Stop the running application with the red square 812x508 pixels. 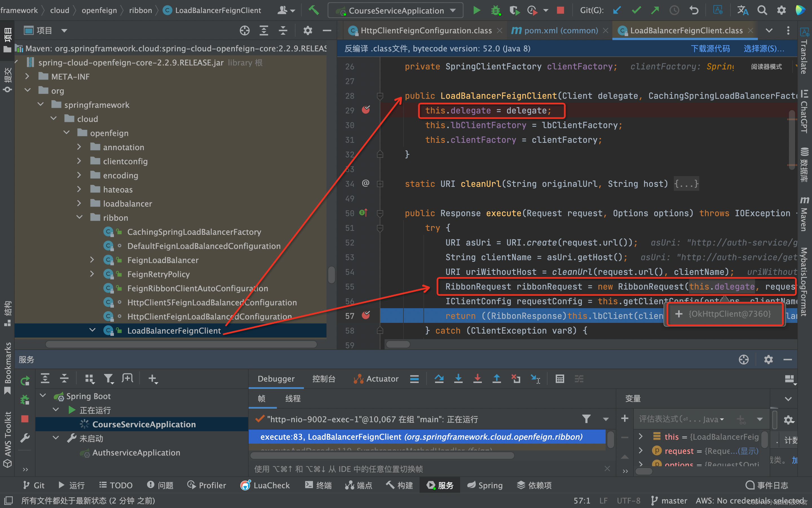560,10
